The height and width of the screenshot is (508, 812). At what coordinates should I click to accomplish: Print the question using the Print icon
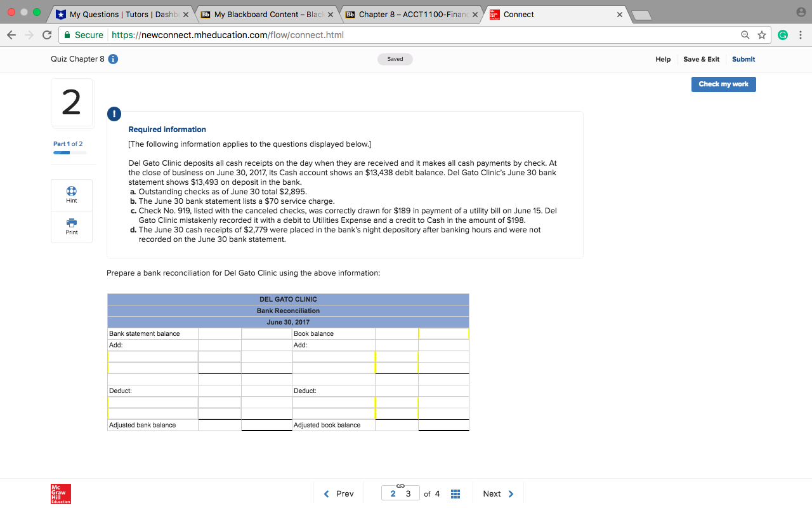coord(71,227)
